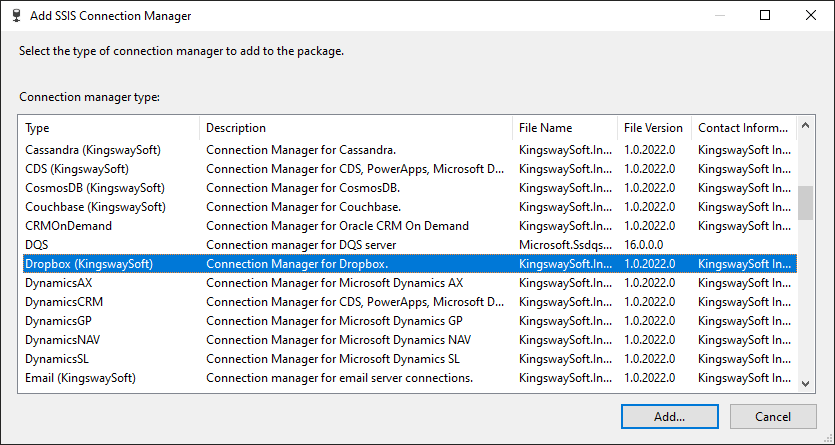Click 'Connection manager for DQS server' description
Screen dimensions: 835x445
coord(301,245)
